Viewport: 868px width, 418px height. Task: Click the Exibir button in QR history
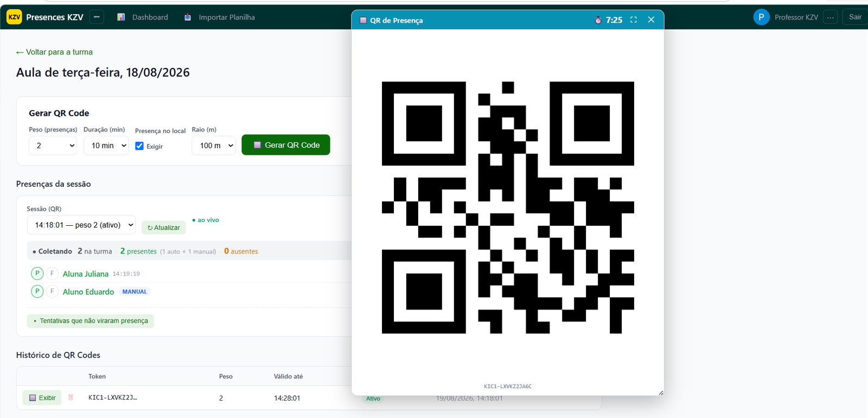coord(42,398)
